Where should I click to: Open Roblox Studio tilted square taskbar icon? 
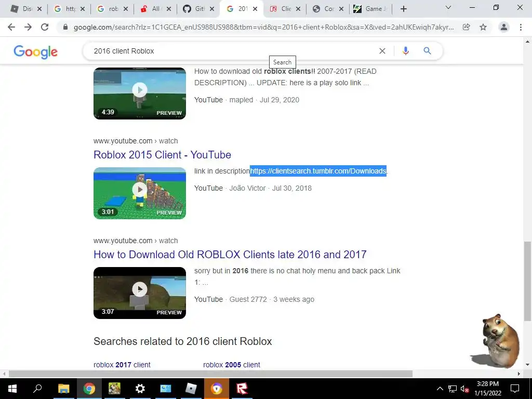click(x=191, y=389)
